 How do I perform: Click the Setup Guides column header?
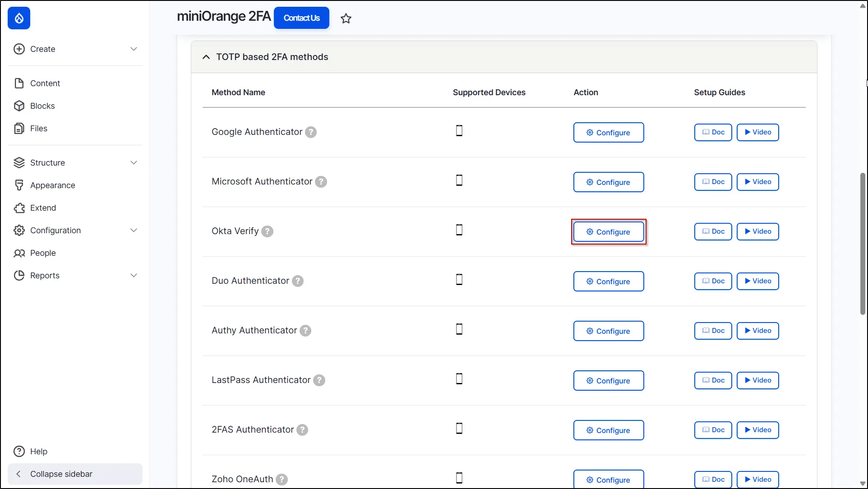pos(720,92)
